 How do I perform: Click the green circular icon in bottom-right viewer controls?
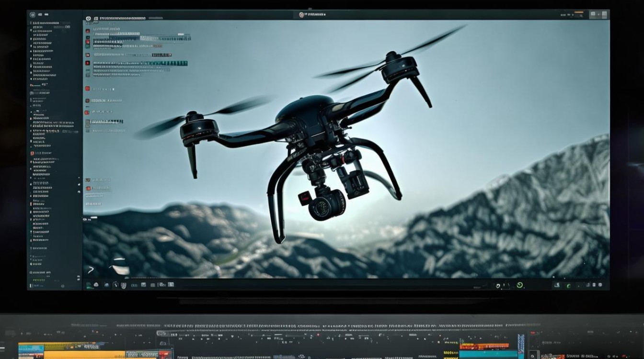520,285
